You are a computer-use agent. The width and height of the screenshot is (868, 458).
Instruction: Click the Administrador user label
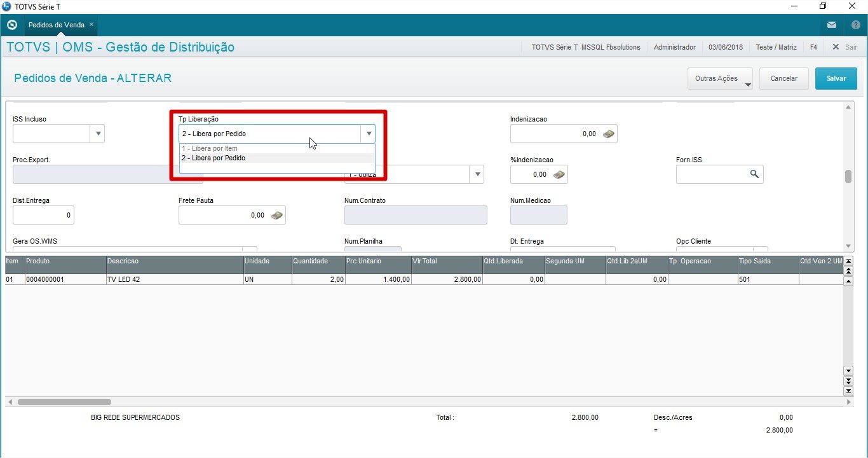click(x=674, y=47)
